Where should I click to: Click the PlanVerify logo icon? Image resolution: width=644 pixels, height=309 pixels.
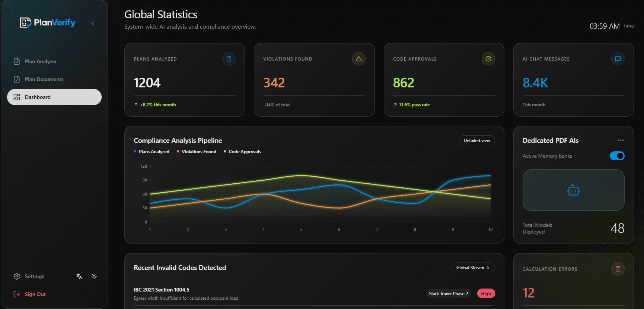pos(25,23)
